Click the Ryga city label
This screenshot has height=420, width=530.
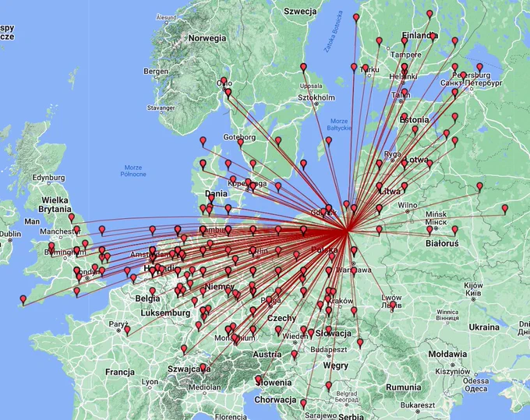coord(392,154)
